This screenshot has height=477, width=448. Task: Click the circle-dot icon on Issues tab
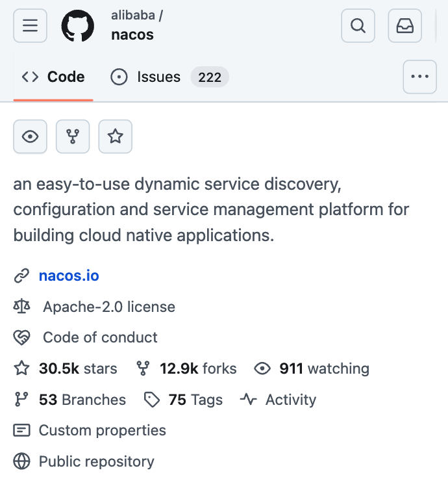[119, 77]
